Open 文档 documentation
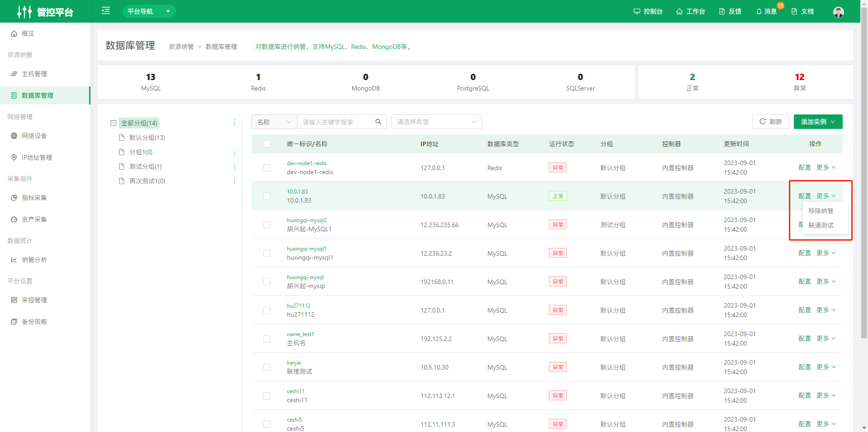This screenshot has height=432, width=868. point(802,11)
